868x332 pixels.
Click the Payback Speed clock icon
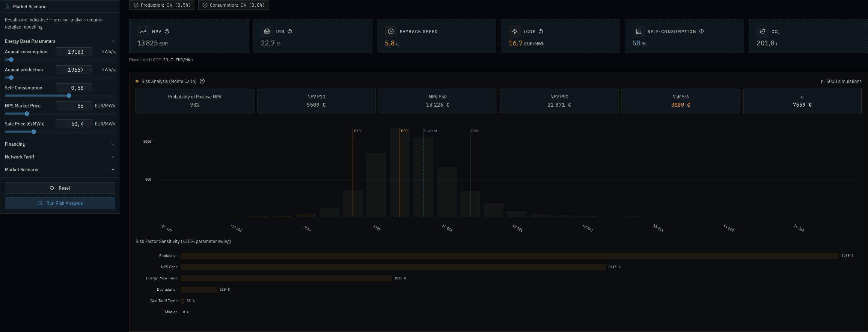point(391,32)
